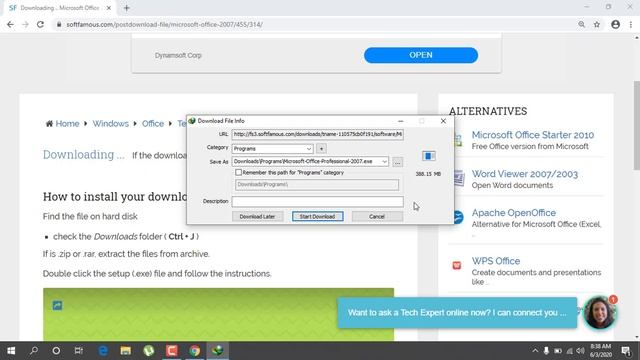Click the browser Back arrow

[10, 24]
